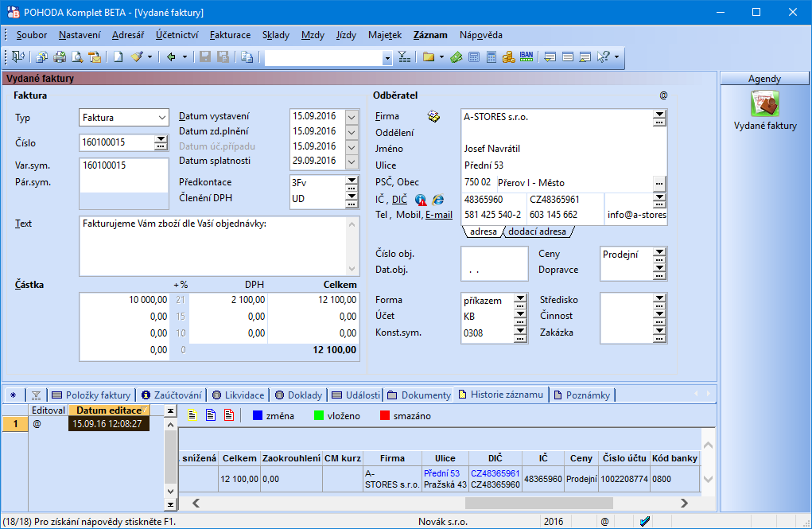The width and height of the screenshot is (812, 529).
Task: Expand the empty toolbar combo box arrow
Action: click(x=387, y=58)
